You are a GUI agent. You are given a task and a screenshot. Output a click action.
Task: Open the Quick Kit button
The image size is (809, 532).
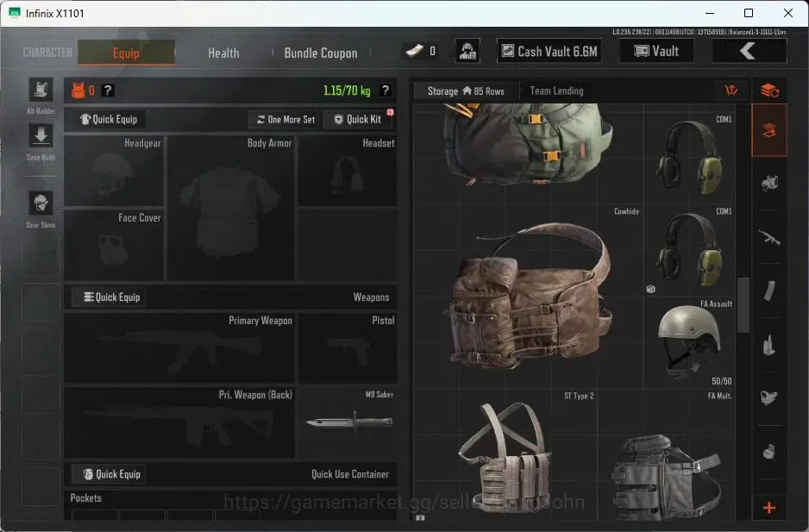pos(358,119)
